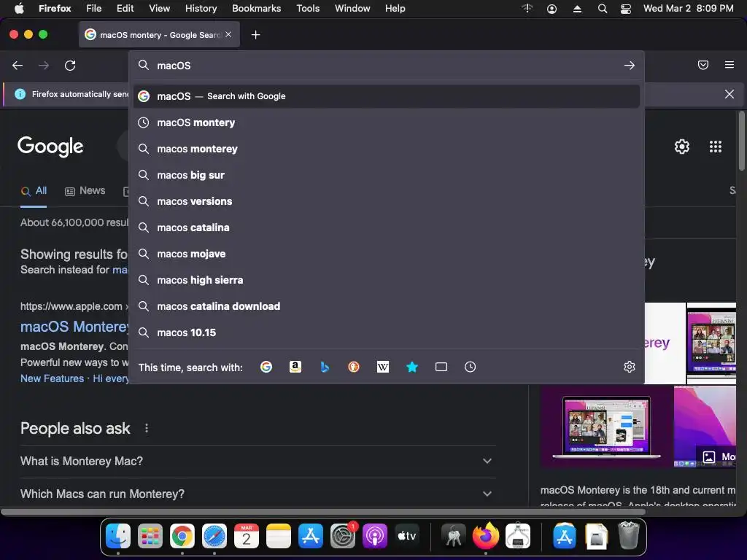
Task: Reload the current page
Action: click(70, 65)
